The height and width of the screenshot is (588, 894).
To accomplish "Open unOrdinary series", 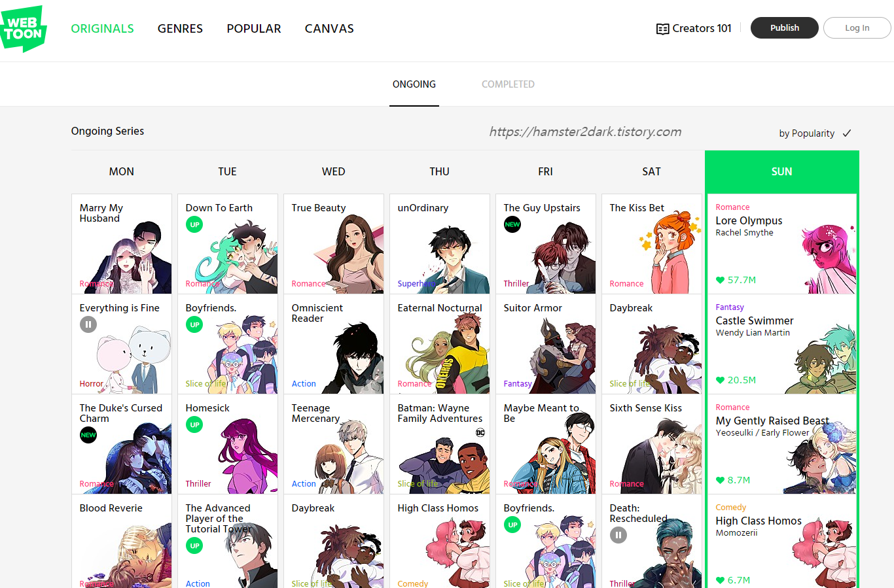I will click(x=440, y=244).
